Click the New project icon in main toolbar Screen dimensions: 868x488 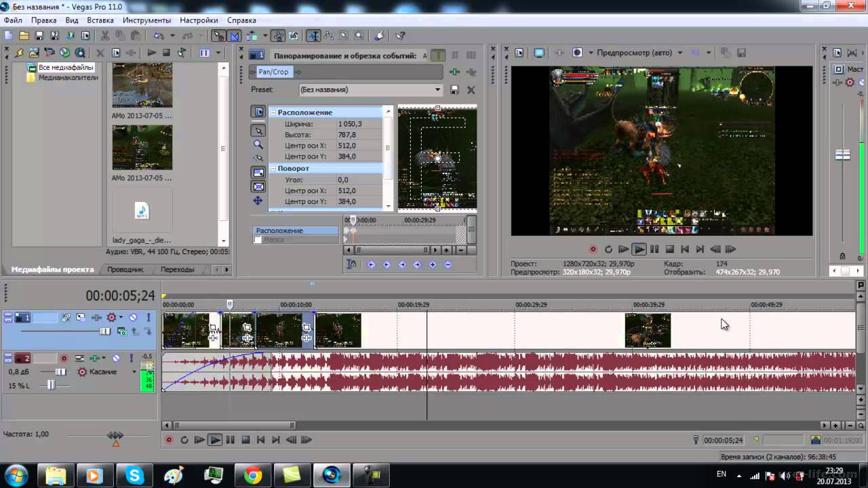pyautogui.click(x=9, y=36)
